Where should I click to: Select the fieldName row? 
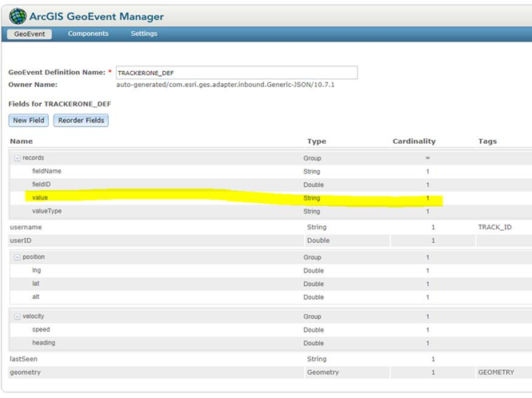pos(270,171)
